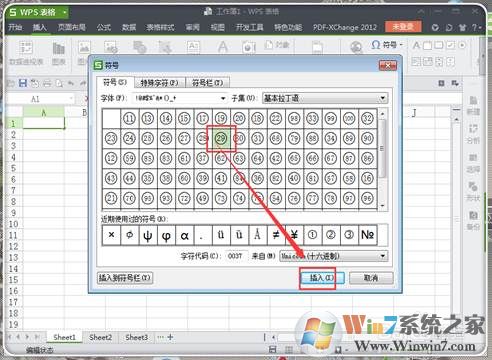Select circled 77 symbol in grid
This screenshot has width=492, height=360.
click(x=312, y=198)
